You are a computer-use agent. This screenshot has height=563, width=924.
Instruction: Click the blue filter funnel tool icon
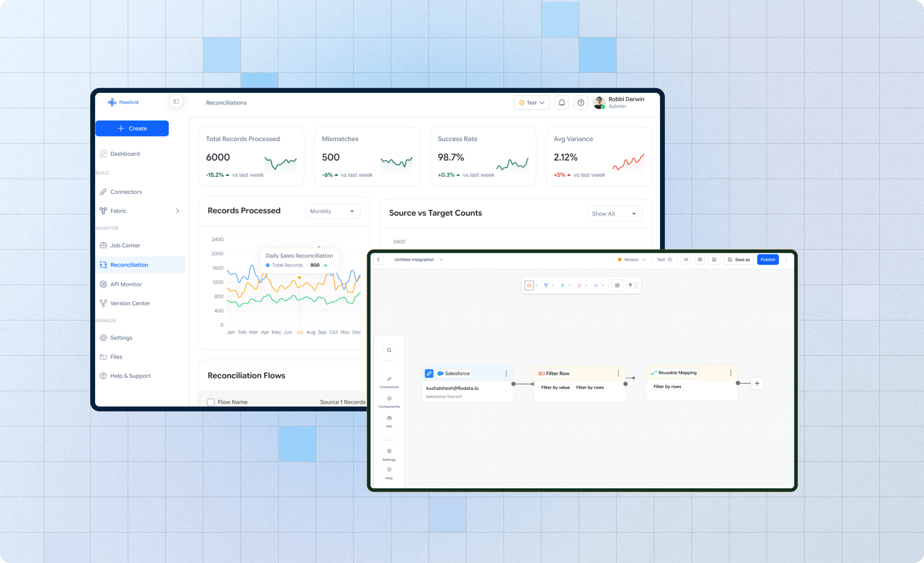(546, 285)
